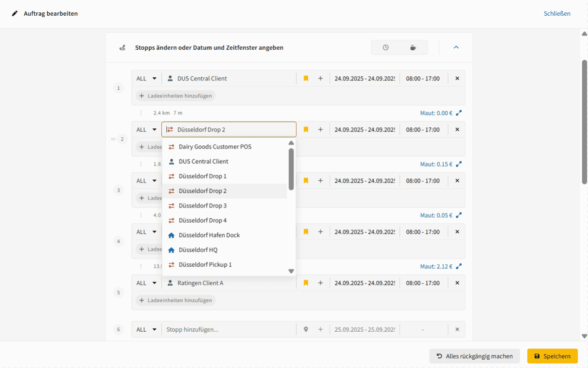Click the clock time-window icon
This screenshot has width=588, height=368.
(x=385, y=47)
